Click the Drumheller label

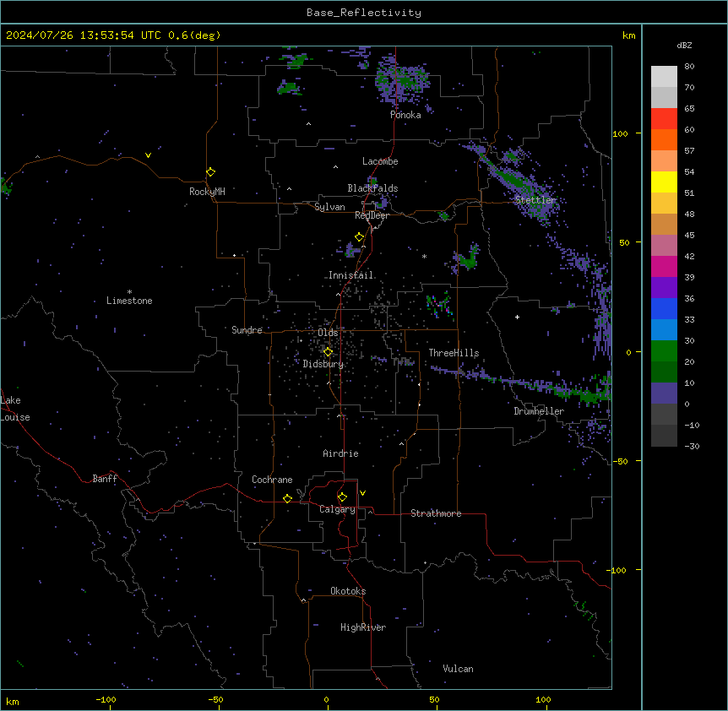click(x=539, y=411)
